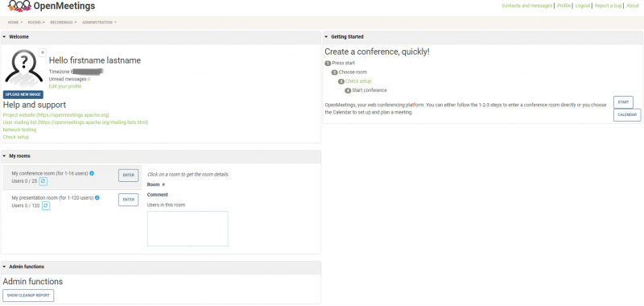This screenshot has width=644, height=306.
Task: Click the profile avatar placeholder image
Action: tap(24, 67)
